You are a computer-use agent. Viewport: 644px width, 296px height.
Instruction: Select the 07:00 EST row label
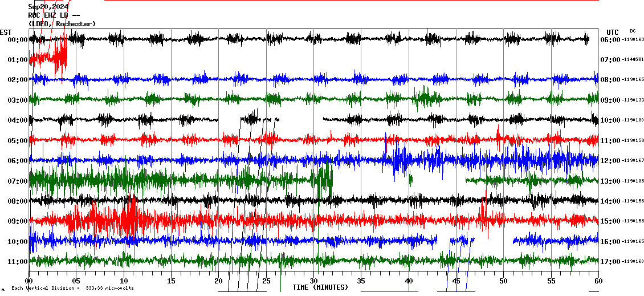click(x=18, y=181)
